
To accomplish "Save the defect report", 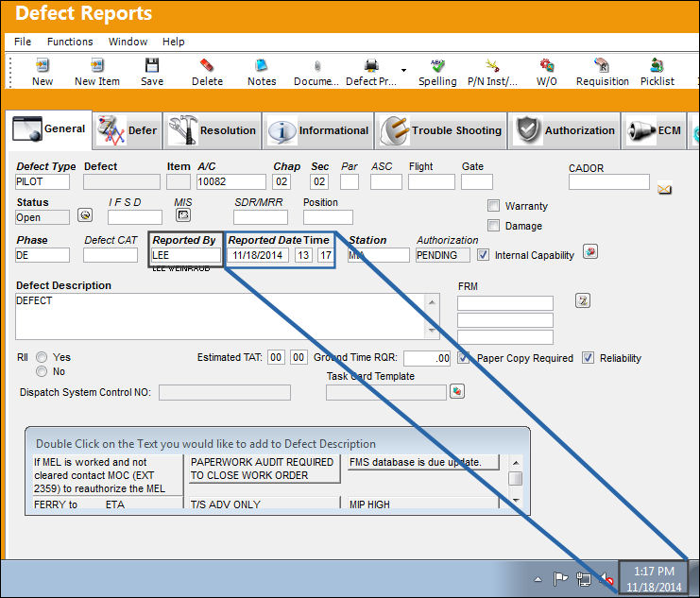I will click(152, 72).
